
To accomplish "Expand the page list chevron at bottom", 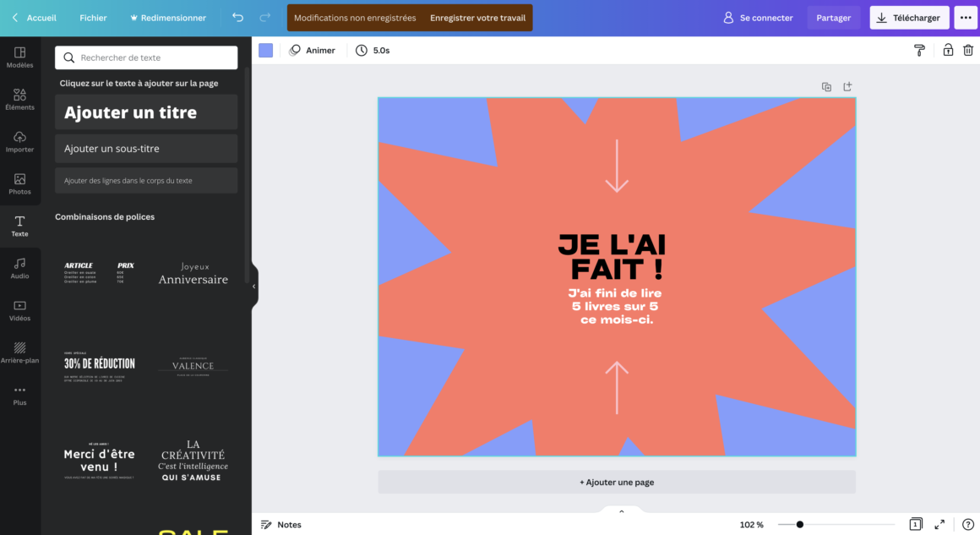I will (x=621, y=511).
